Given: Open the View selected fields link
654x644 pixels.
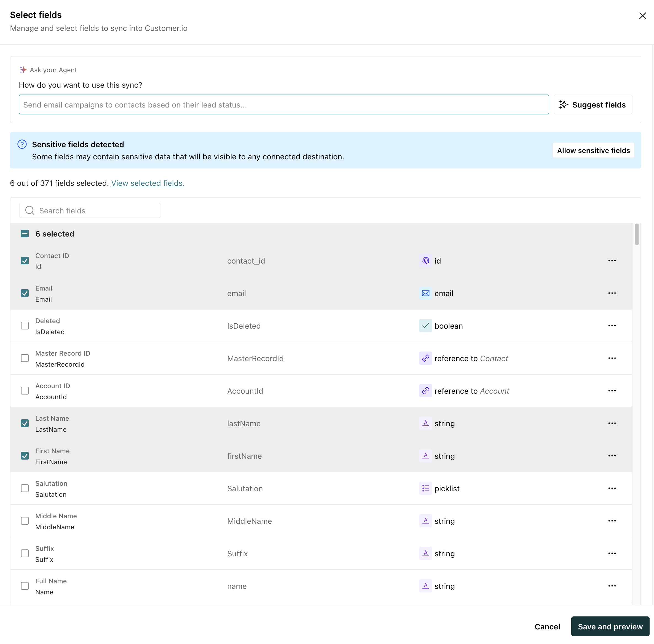Looking at the screenshot, I should 148,183.
